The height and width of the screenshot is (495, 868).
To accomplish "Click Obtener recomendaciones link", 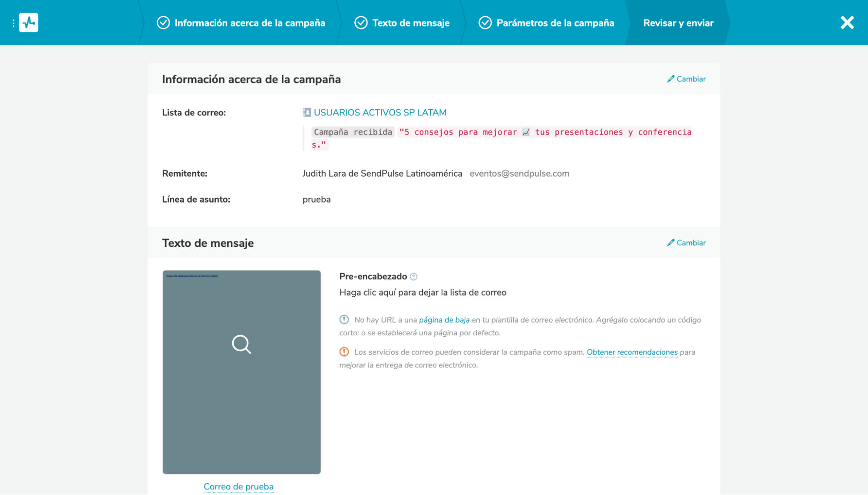I will click(632, 352).
